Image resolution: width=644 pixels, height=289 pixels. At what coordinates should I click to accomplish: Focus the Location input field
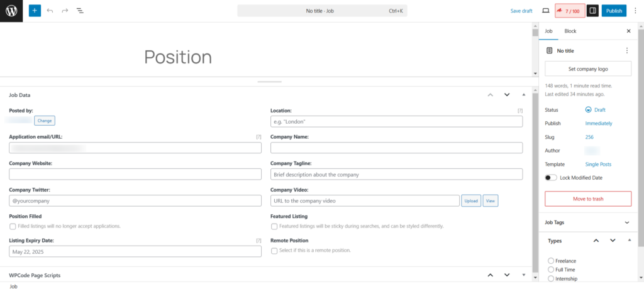pyautogui.click(x=396, y=121)
